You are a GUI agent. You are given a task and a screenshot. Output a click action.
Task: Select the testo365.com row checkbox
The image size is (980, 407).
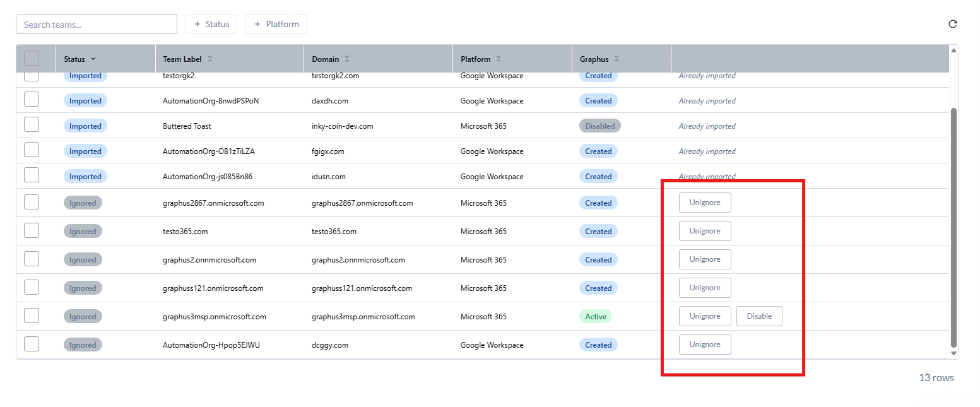click(32, 230)
